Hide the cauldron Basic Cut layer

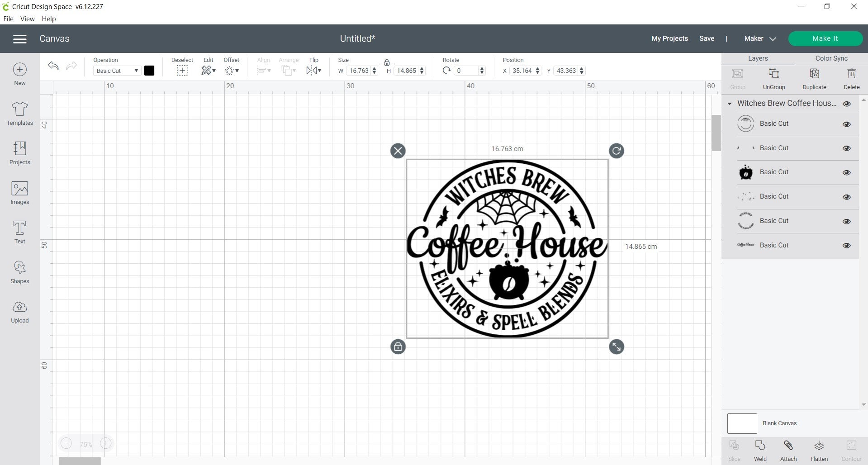click(x=847, y=172)
